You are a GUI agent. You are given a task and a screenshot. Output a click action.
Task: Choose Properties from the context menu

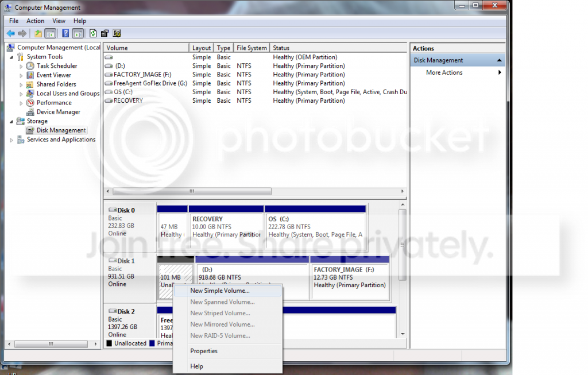pyautogui.click(x=227, y=351)
